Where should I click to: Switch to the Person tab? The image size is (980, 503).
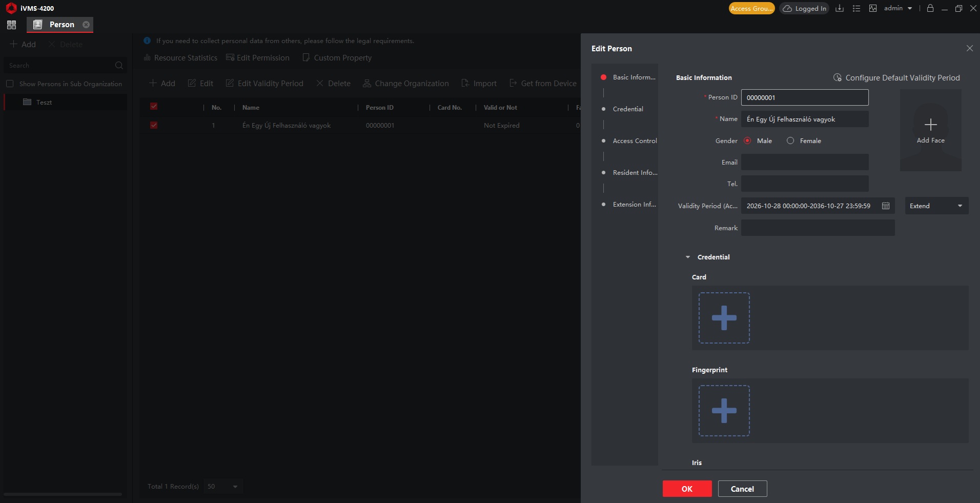tap(60, 25)
